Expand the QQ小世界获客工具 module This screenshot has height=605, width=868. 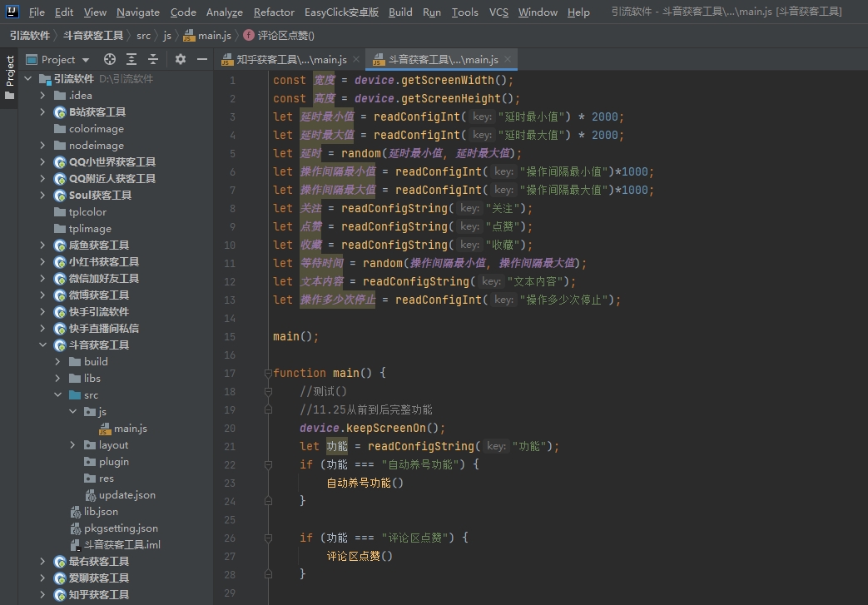point(42,161)
